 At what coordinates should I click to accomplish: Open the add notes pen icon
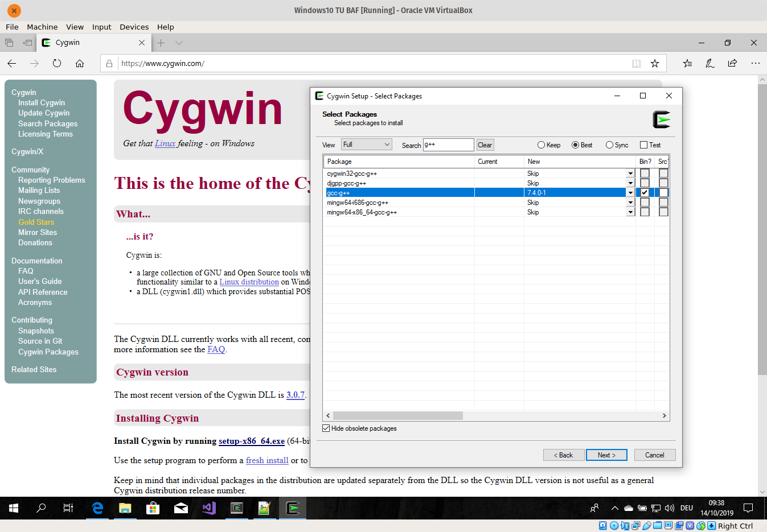coord(710,63)
